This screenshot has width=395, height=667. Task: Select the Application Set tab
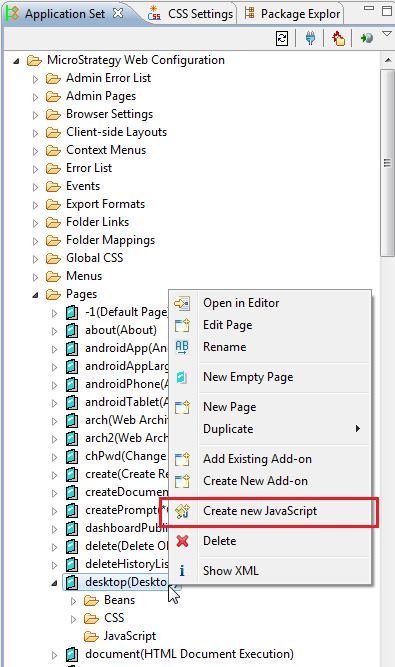(65, 14)
